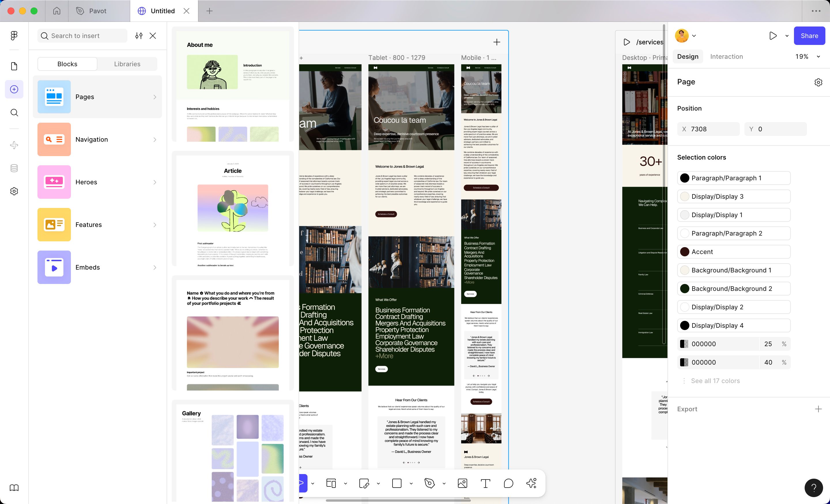Open site settings gear in left sidebar
830x504 pixels.
[x=14, y=191]
